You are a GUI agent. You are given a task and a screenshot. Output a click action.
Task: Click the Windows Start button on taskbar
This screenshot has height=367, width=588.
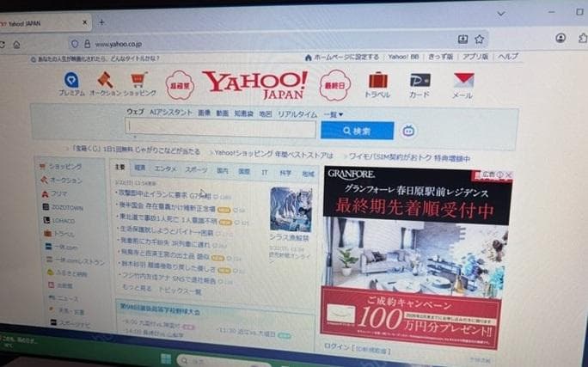(x=166, y=358)
